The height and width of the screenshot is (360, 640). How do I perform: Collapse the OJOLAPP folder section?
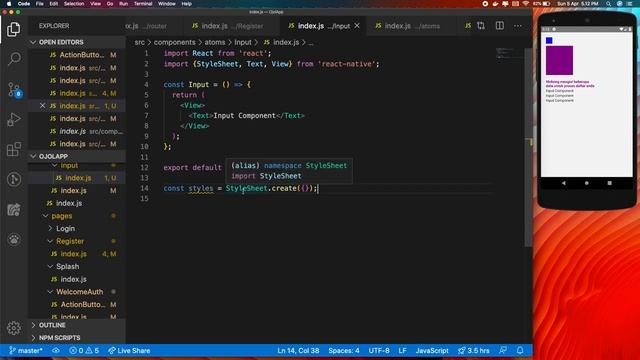pyautogui.click(x=77, y=156)
